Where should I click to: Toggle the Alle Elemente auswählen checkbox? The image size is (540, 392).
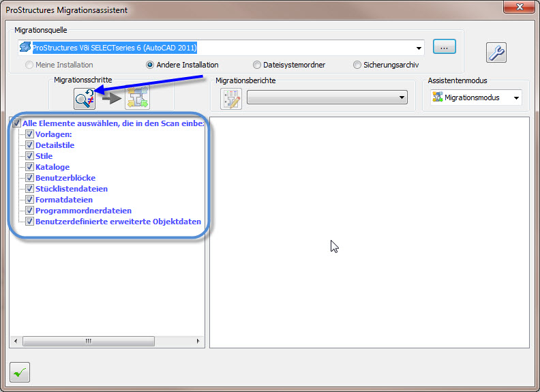16,123
